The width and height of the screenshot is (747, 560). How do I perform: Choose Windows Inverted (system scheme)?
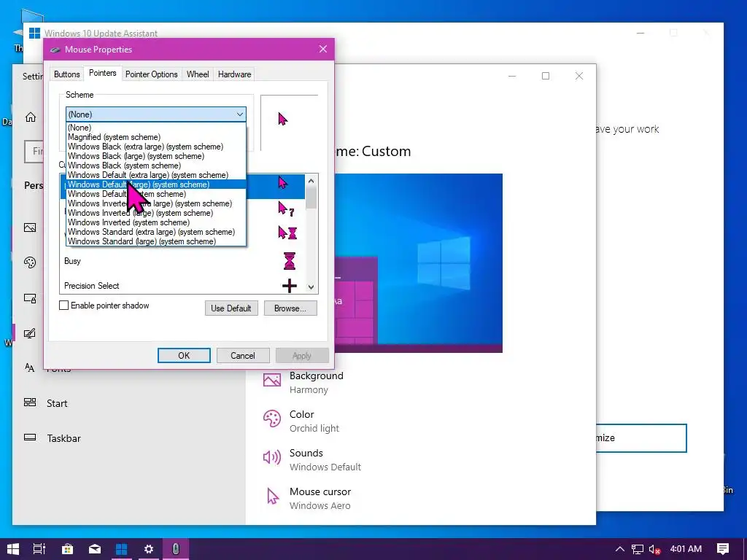pyautogui.click(x=156, y=222)
